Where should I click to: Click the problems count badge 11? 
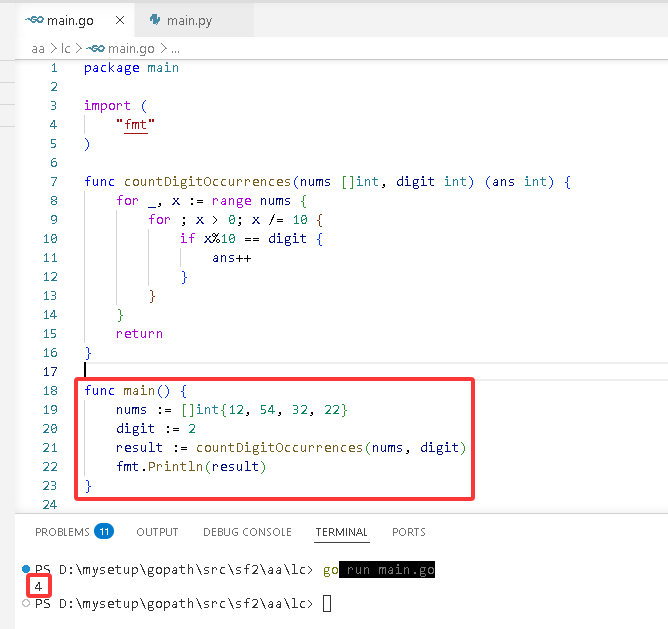click(x=104, y=531)
